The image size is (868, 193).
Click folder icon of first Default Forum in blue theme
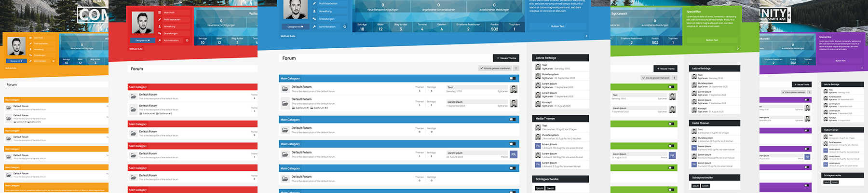(285, 89)
